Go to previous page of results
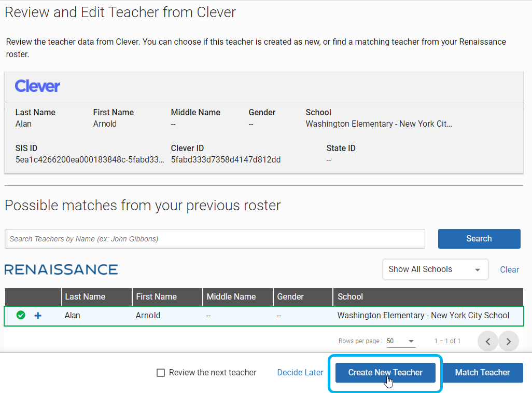532x393 pixels. (x=487, y=341)
